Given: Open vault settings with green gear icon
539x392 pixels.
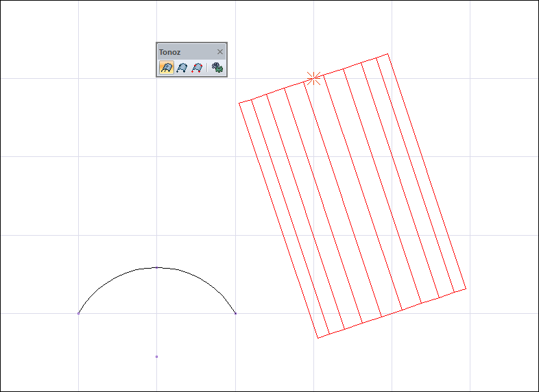Looking at the screenshot, I should tap(217, 68).
